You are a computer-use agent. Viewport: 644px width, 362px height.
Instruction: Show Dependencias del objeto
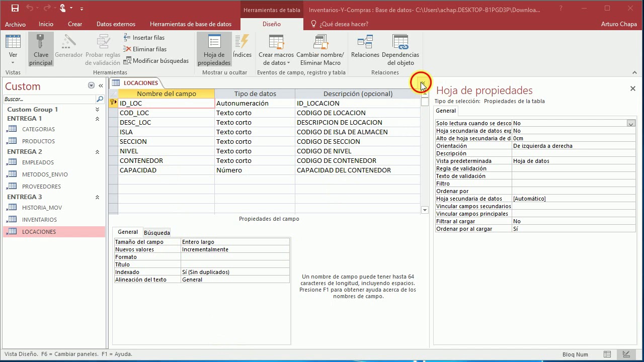pos(400,48)
